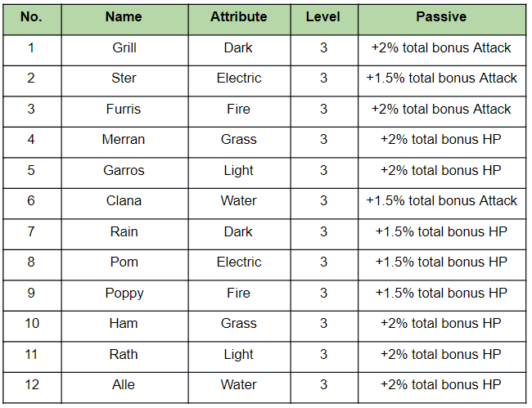Click the "Attribute" header cell
This screenshot has height=408, width=532.
[x=238, y=17]
